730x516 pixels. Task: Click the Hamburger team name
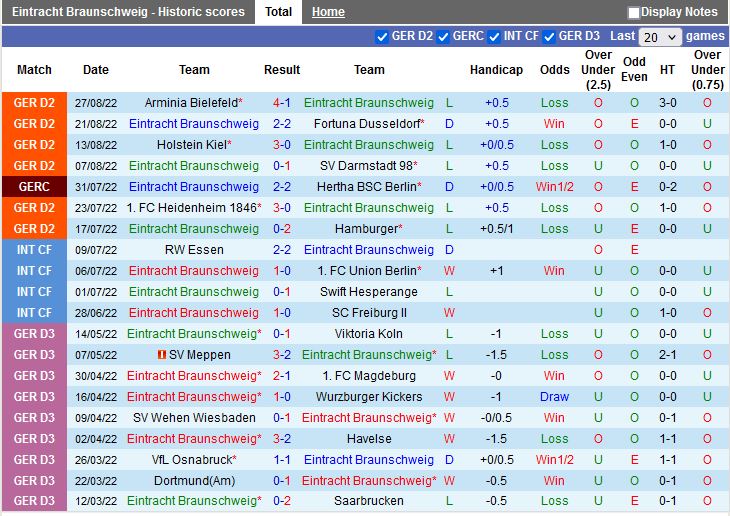[366, 229]
